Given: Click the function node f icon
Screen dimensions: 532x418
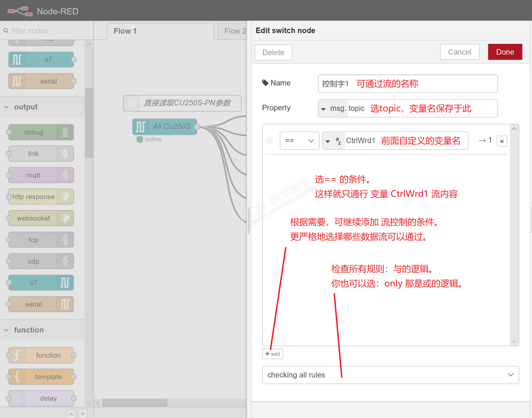Looking at the screenshot, I should (17, 355).
